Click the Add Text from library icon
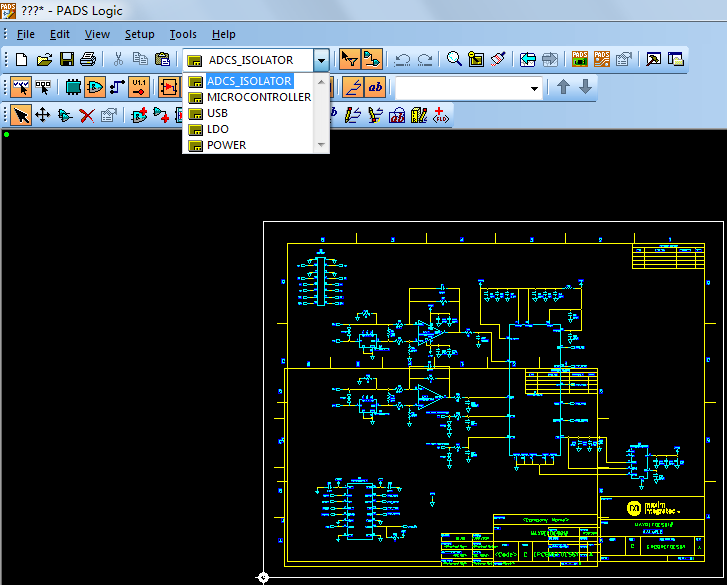727x585 pixels. 397,115
